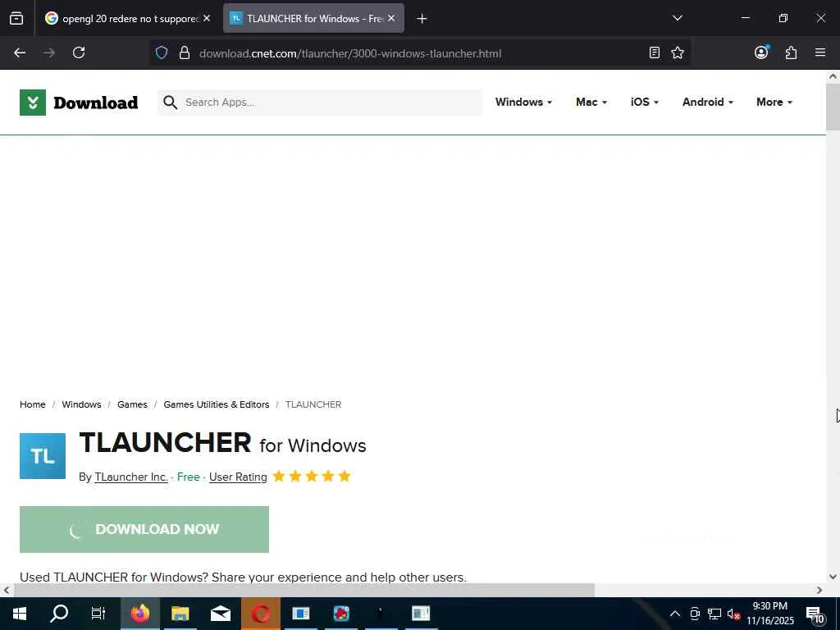Switch to Firefox in the taskbar
The width and height of the screenshot is (840, 630).
[139, 614]
